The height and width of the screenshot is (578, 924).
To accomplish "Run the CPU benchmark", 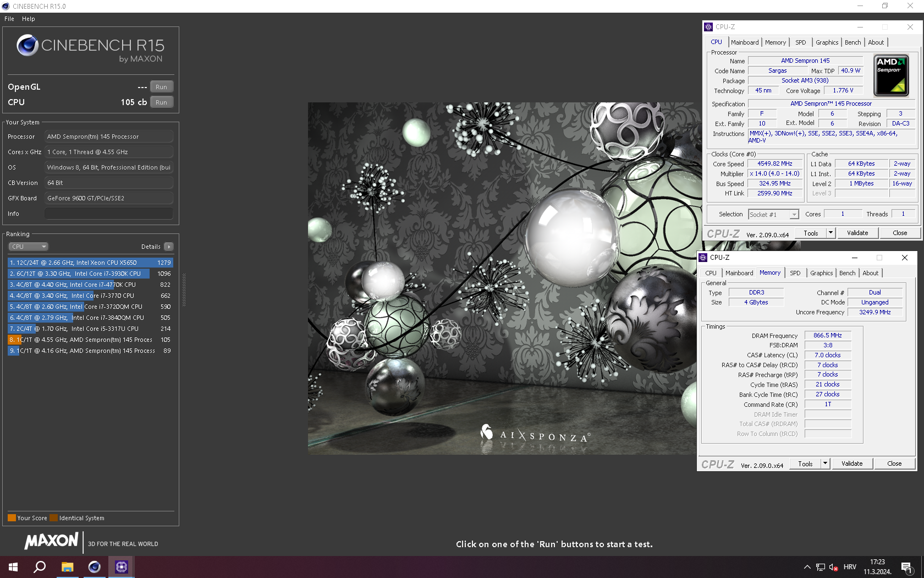I will click(x=161, y=102).
